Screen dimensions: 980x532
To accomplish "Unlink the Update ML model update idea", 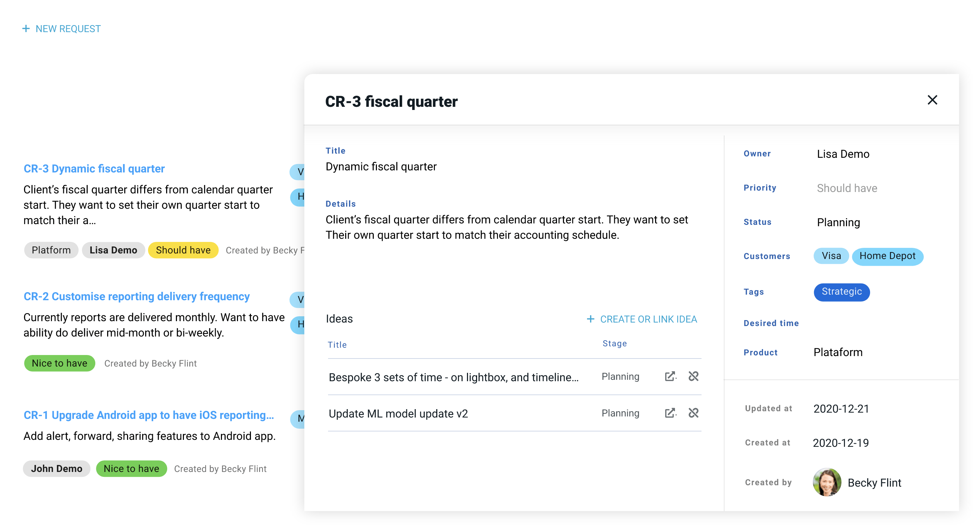I will (693, 413).
